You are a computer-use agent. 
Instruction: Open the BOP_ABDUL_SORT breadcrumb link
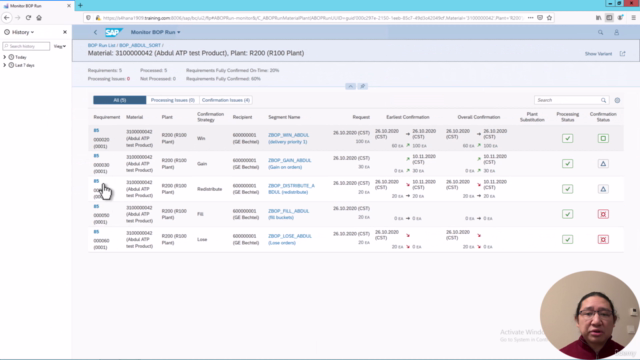coord(140,45)
